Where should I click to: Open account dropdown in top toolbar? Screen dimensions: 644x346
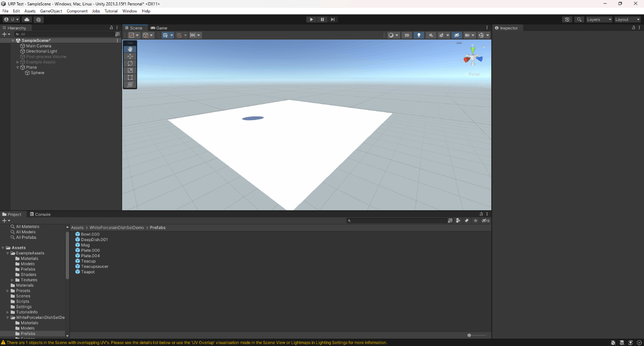pos(11,20)
